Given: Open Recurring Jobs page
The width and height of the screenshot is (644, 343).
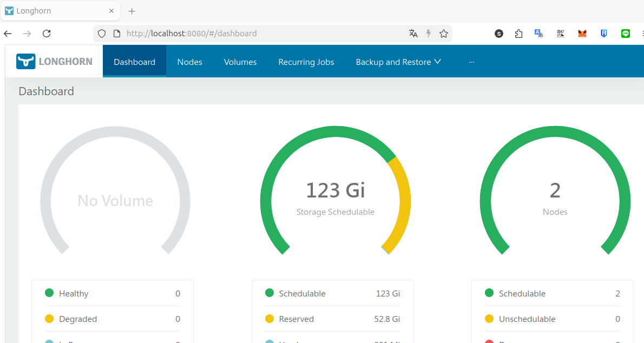Looking at the screenshot, I should (306, 62).
